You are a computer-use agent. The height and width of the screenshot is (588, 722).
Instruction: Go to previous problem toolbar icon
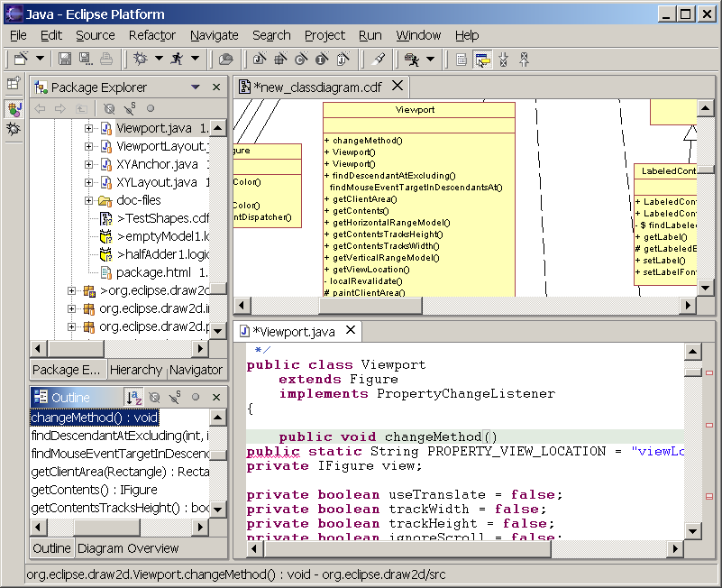(x=524, y=60)
